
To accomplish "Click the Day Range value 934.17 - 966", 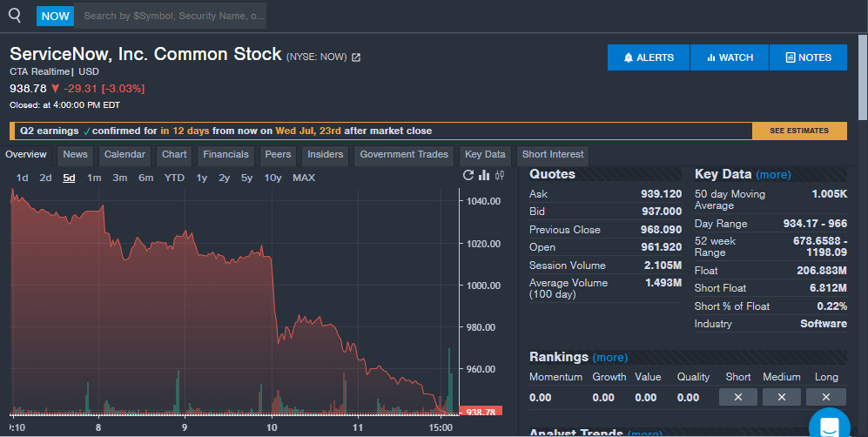I will point(815,224).
